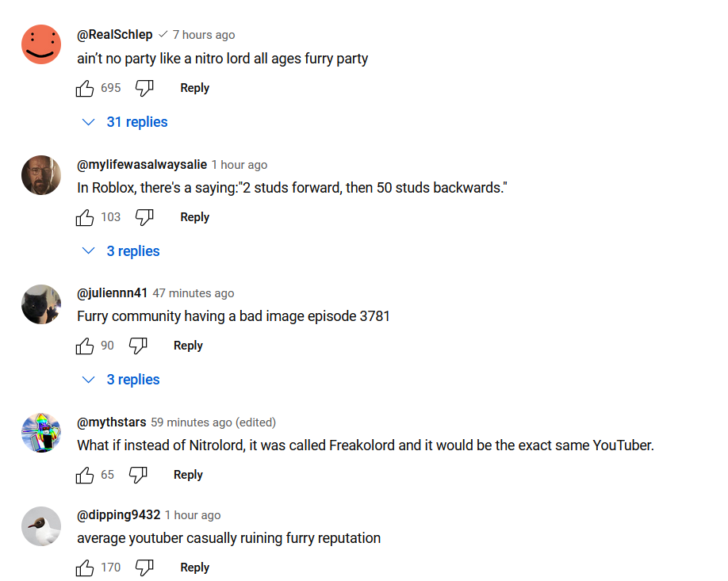
Task: Dislike the nitro lord furry party comment
Action: click(144, 88)
